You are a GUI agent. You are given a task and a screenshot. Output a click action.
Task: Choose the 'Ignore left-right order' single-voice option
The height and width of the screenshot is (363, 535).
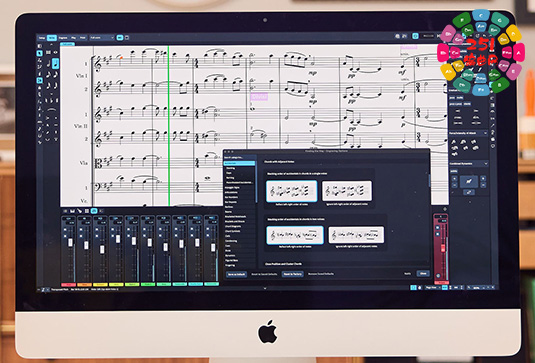click(x=347, y=191)
